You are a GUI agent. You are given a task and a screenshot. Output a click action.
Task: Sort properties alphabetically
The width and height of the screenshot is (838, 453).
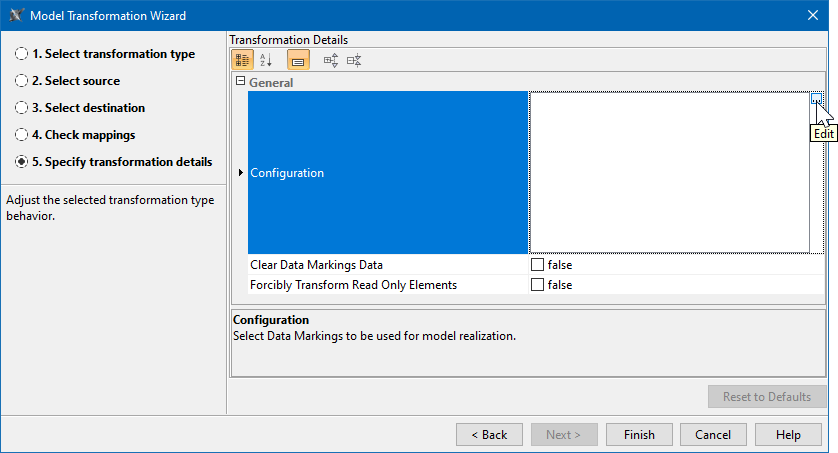click(266, 60)
